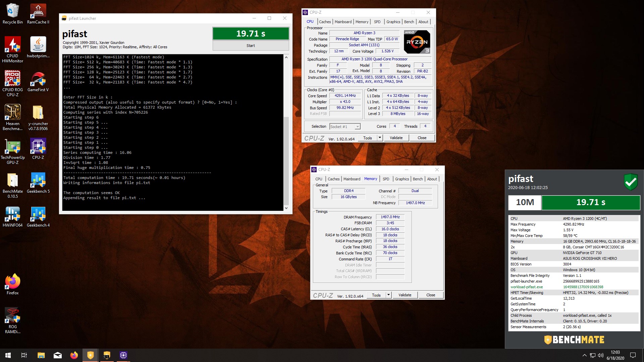The width and height of the screenshot is (644, 362).
Task: Open About tab in top CPU-Z
Action: [423, 22]
